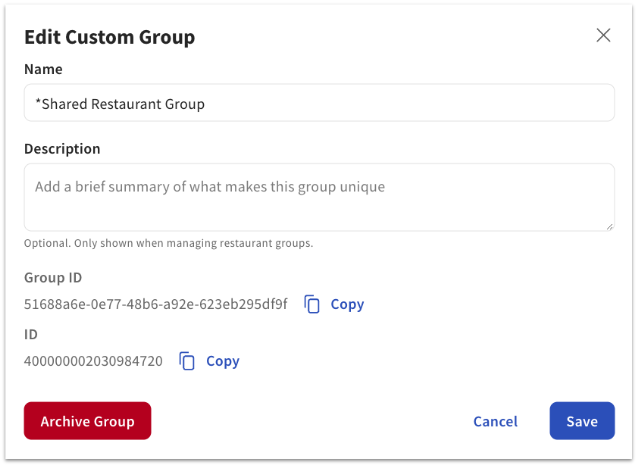The width and height of the screenshot is (637, 466).
Task: Click the Name field label
Action: point(43,69)
